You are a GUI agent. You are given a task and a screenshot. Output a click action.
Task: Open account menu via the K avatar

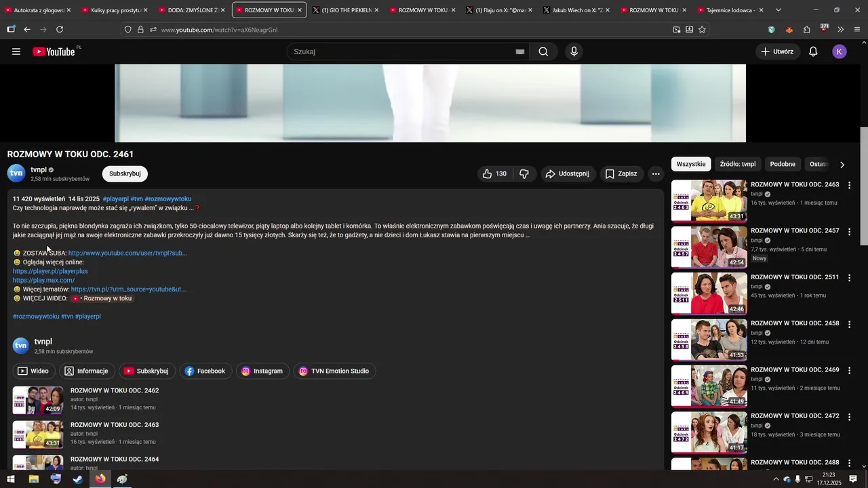tap(840, 52)
